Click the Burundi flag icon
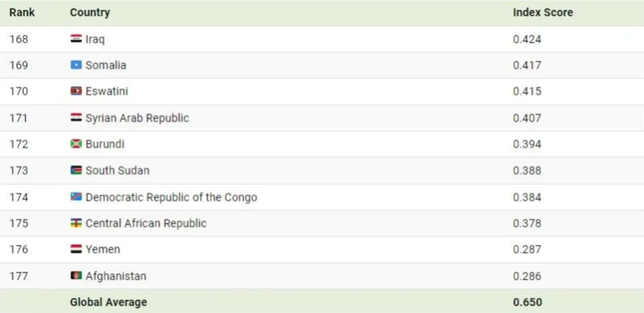Image resolution: width=644 pixels, height=313 pixels. pyautogui.click(x=76, y=144)
